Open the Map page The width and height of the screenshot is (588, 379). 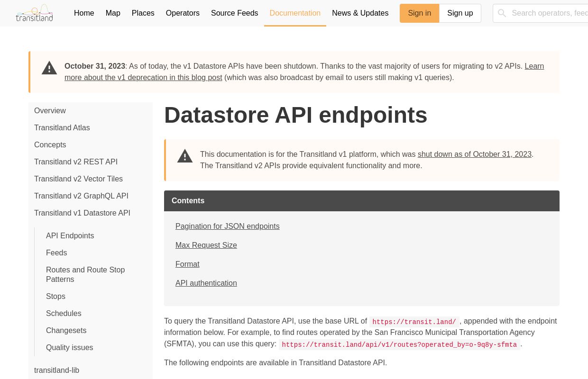click(x=113, y=13)
